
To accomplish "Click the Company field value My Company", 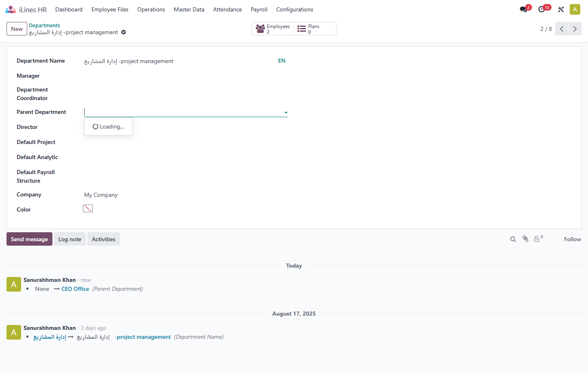I will [101, 195].
